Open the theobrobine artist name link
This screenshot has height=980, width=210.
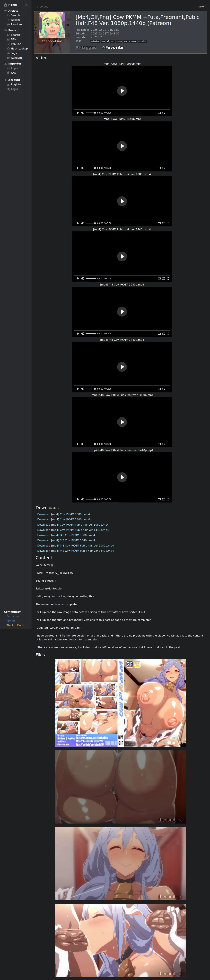(52, 41)
